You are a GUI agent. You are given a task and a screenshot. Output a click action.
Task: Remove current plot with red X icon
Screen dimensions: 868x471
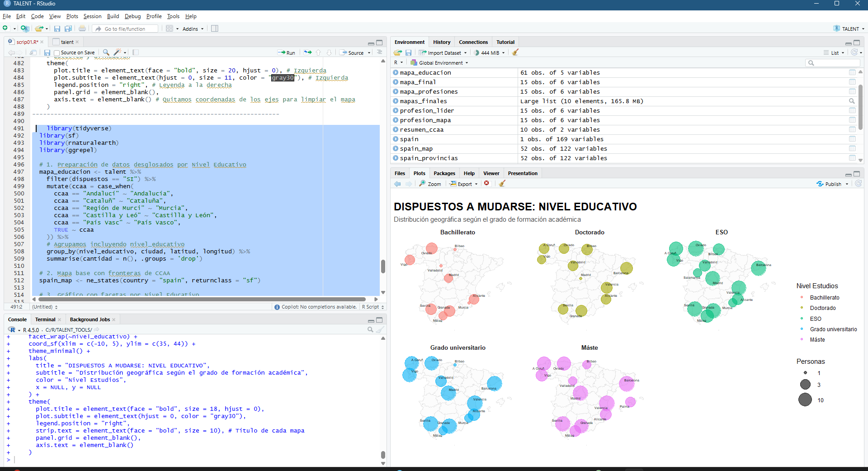486,183
